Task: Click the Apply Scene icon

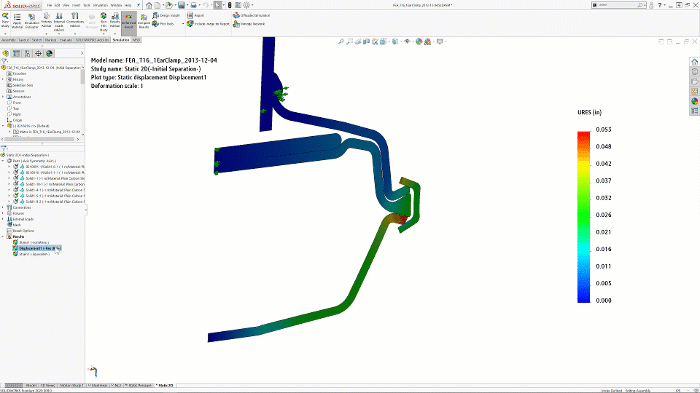Action: click(428, 42)
